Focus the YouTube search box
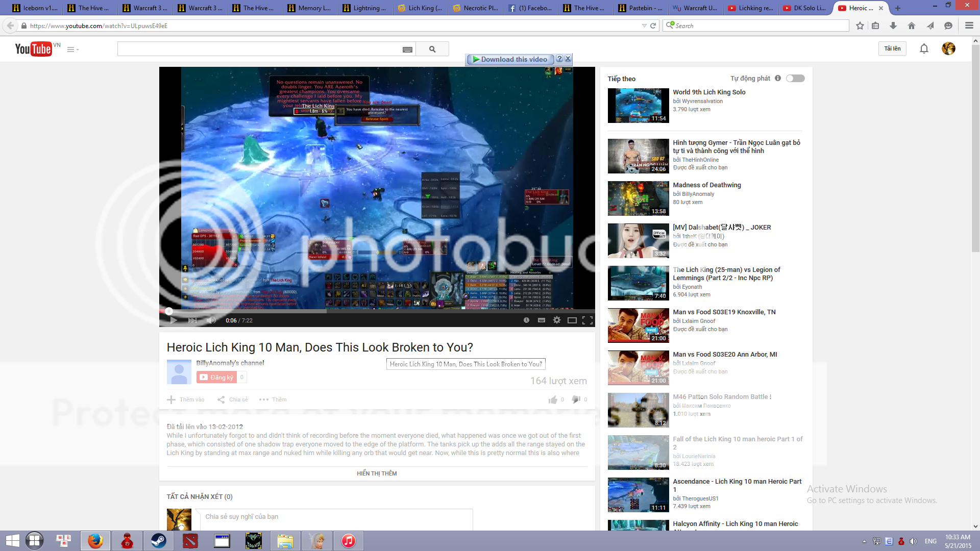Viewport: 980px width, 551px height. (259, 49)
